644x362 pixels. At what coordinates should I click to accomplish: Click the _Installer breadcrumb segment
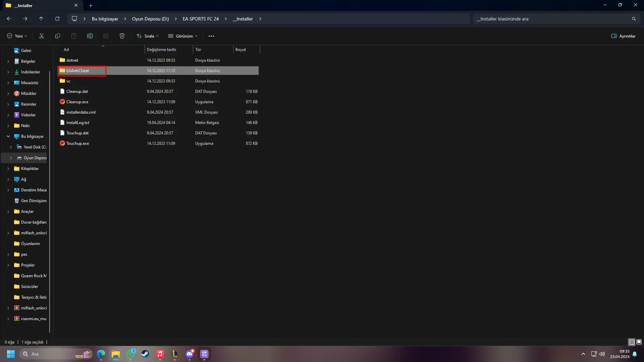click(x=243, y=19)
